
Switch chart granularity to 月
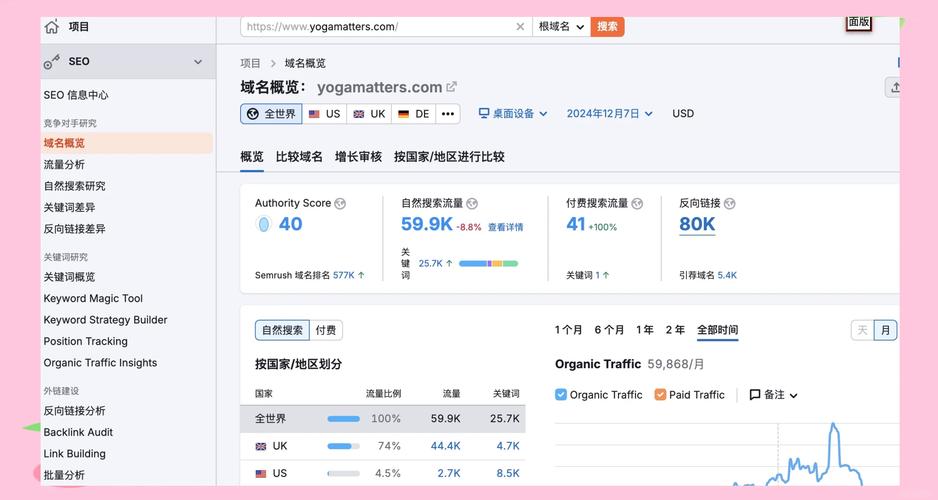(x=885, y=330)
